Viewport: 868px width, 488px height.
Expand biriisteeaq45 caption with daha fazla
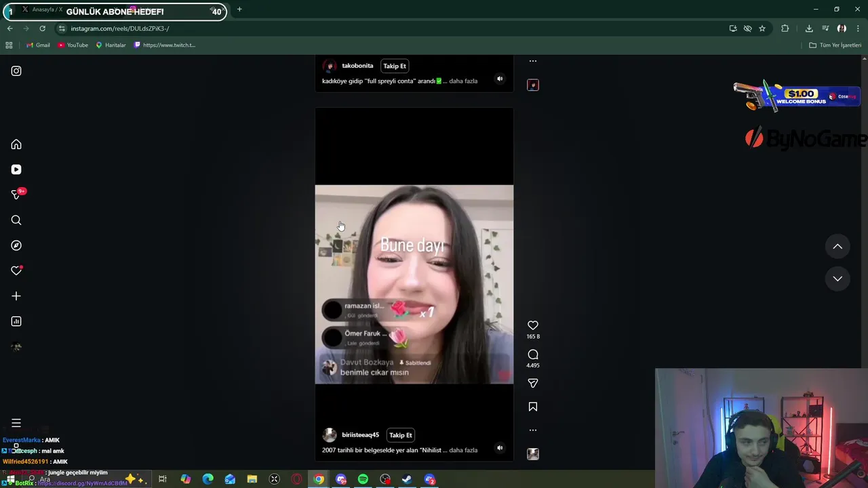463,450
